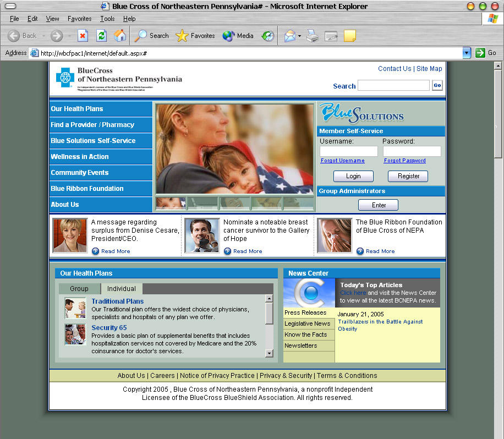Click the page icon in the address bar
Image resolution: width=504 pixels, height=439 pixels.
pos(35,53)
